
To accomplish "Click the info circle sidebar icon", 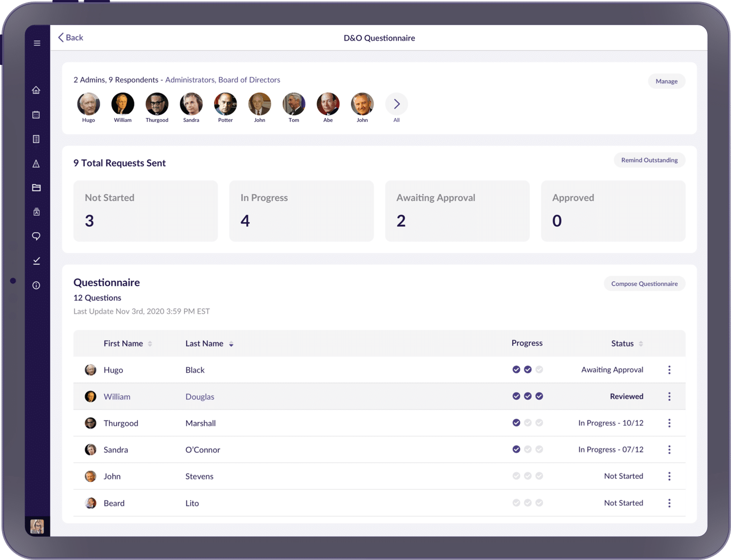I will coord(36,285).
